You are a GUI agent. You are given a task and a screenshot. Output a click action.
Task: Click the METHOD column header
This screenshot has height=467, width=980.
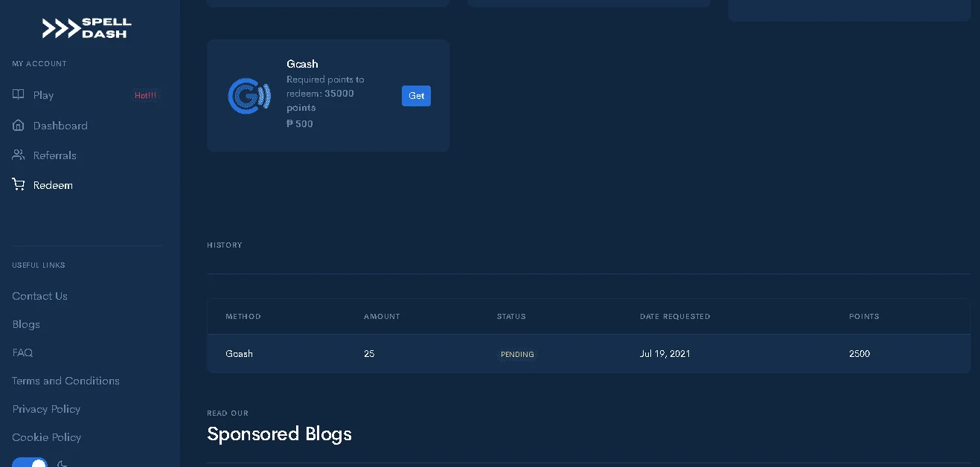click(243, 316)
